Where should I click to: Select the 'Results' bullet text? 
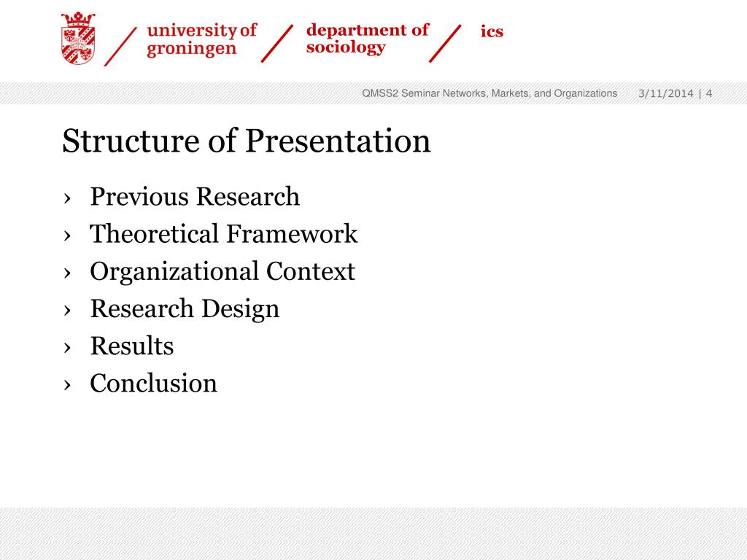pyautogui.click(x=131, y=346)
